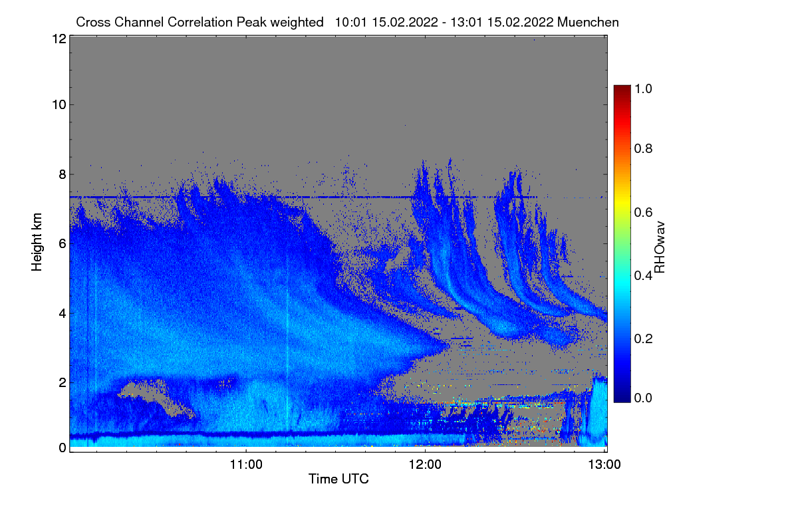
Task: Click the colorbar value '0.0'
Action: [643, 398]
